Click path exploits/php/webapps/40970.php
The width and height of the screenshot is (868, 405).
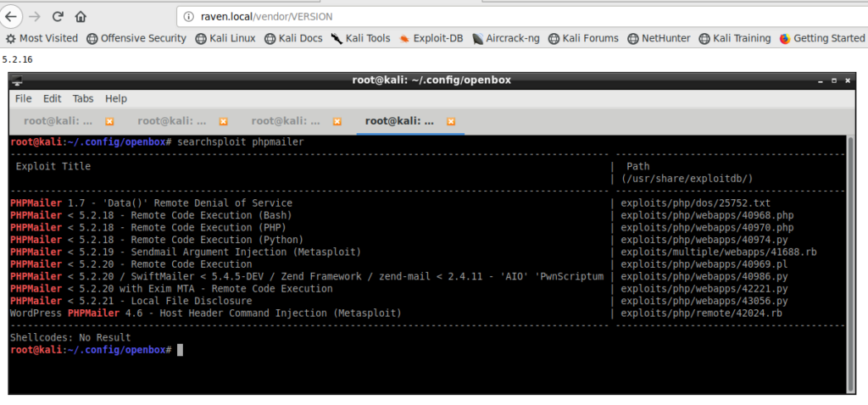(x=708, y=227)
